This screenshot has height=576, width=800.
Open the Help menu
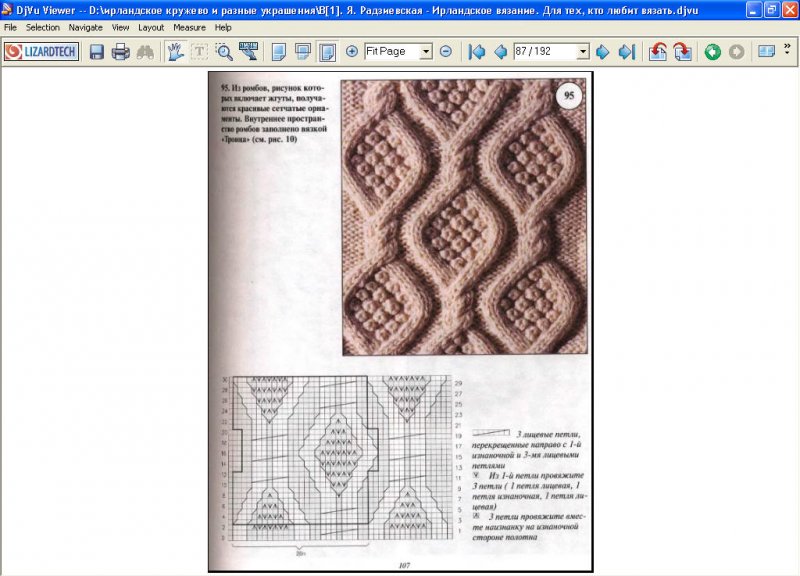click(x=223, y=28)
